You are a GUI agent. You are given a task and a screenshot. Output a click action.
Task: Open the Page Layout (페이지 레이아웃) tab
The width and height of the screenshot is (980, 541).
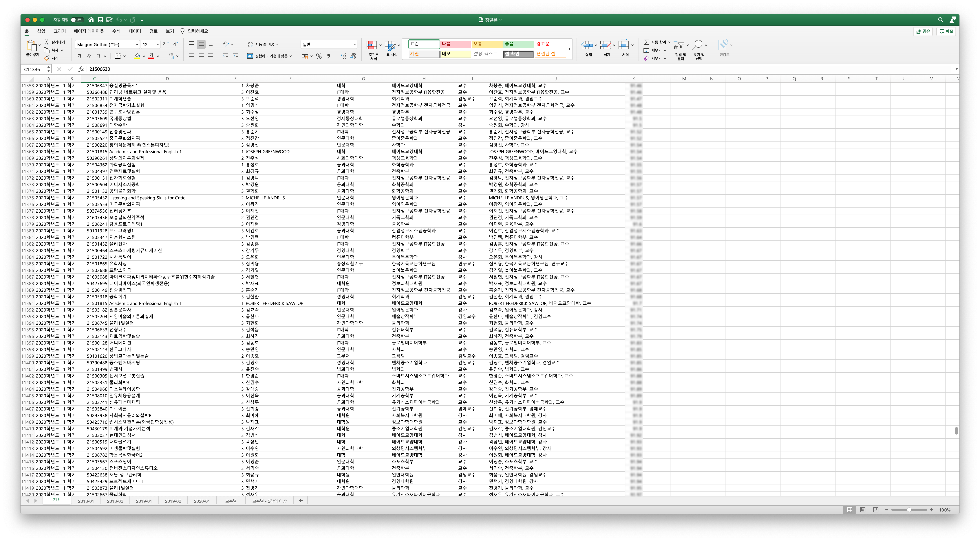click(89, 31)
